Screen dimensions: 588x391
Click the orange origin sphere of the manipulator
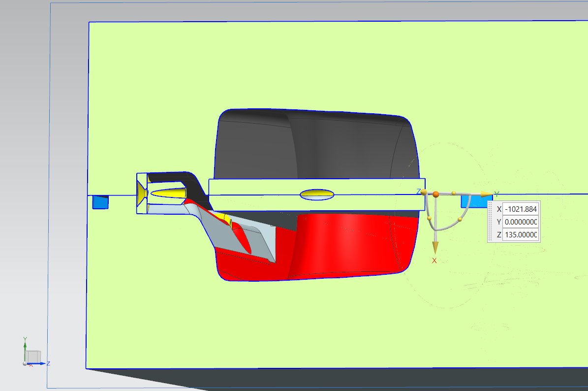click(436, 194)
